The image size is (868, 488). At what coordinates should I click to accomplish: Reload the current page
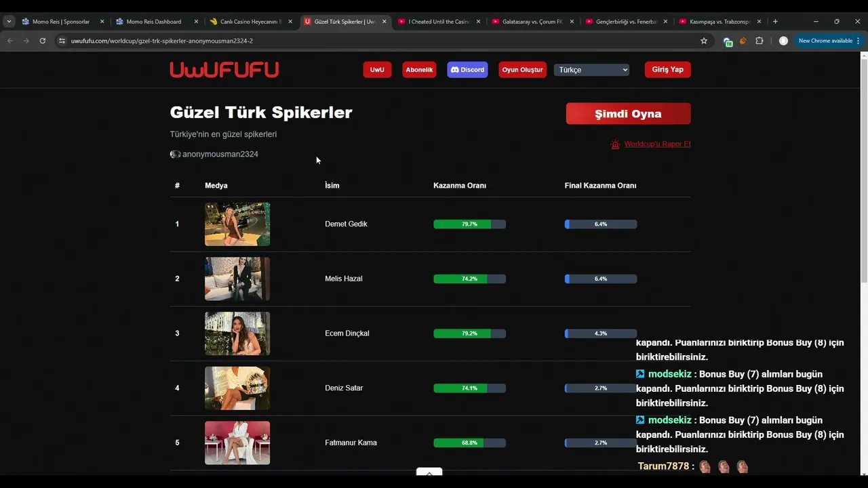click(43, 41)
